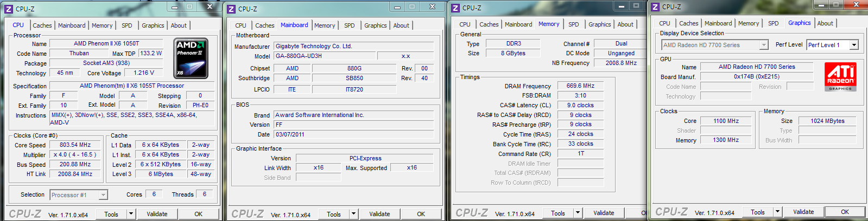Viewport: 868px width, 221px height.
Task: Click the ATI Radeon Graphics logo
Action: point(840,76)
